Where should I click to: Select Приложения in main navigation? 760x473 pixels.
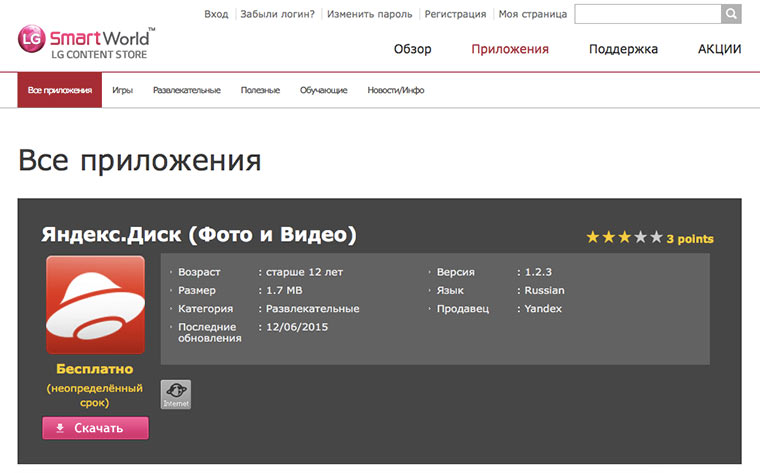510,49
